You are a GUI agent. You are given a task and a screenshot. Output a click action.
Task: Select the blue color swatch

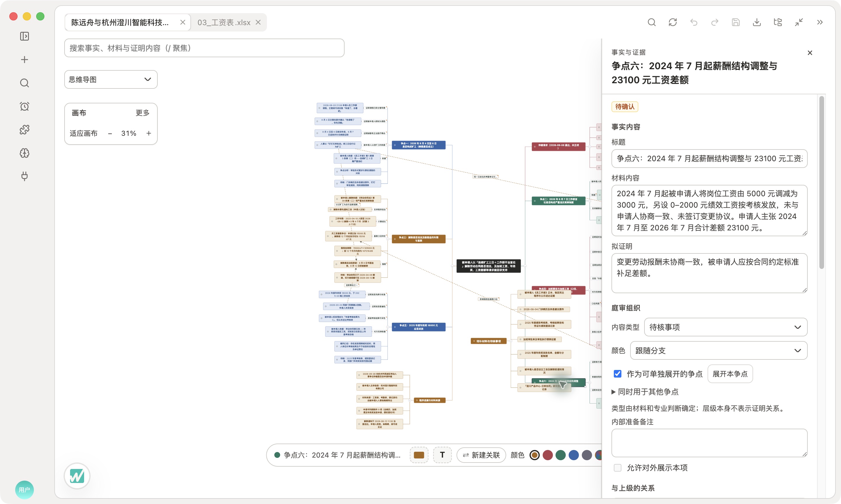pyautogui.click(x=574, y=455)
